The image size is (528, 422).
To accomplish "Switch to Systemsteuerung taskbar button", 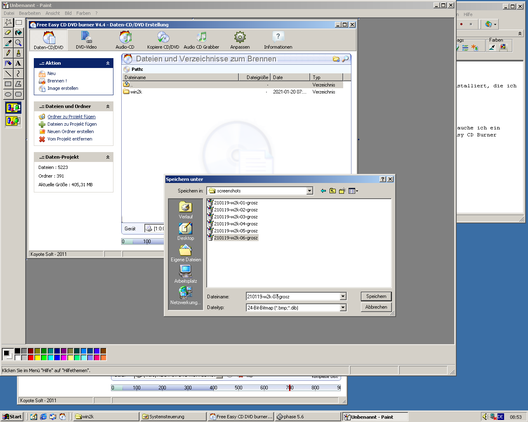I will tap(173, 417).
